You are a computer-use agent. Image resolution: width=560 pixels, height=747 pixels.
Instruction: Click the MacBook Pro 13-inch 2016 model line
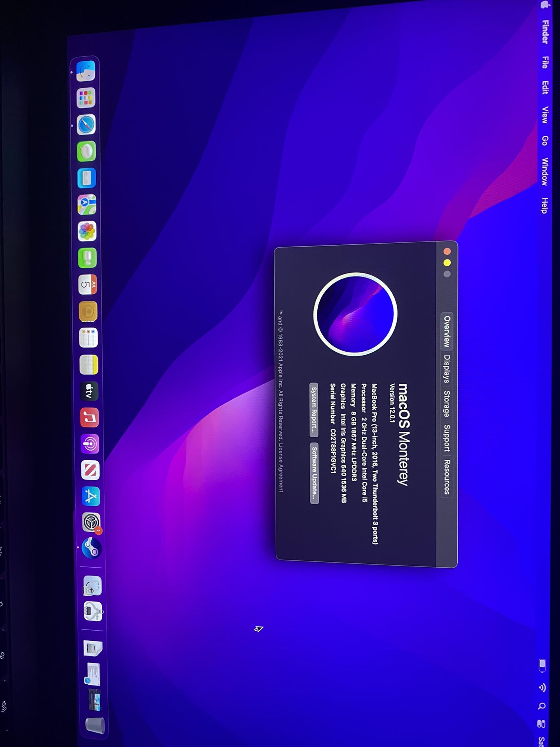374,464
